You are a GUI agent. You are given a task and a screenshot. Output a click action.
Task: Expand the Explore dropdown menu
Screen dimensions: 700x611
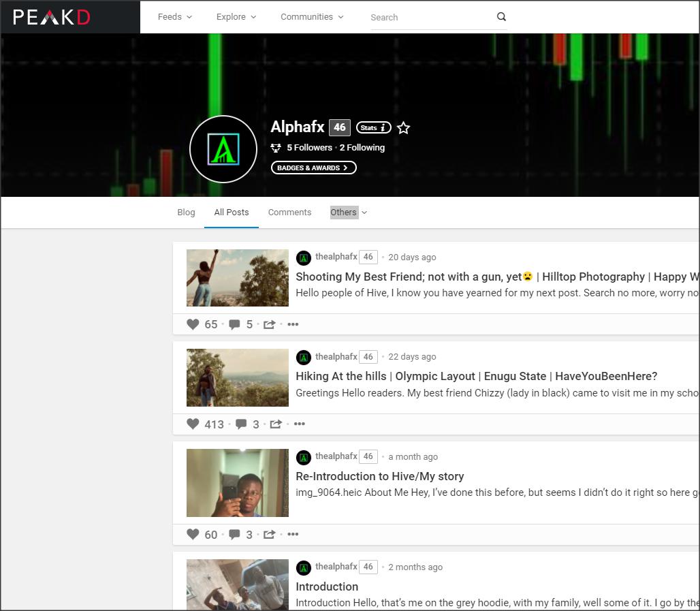click(236, 17)
